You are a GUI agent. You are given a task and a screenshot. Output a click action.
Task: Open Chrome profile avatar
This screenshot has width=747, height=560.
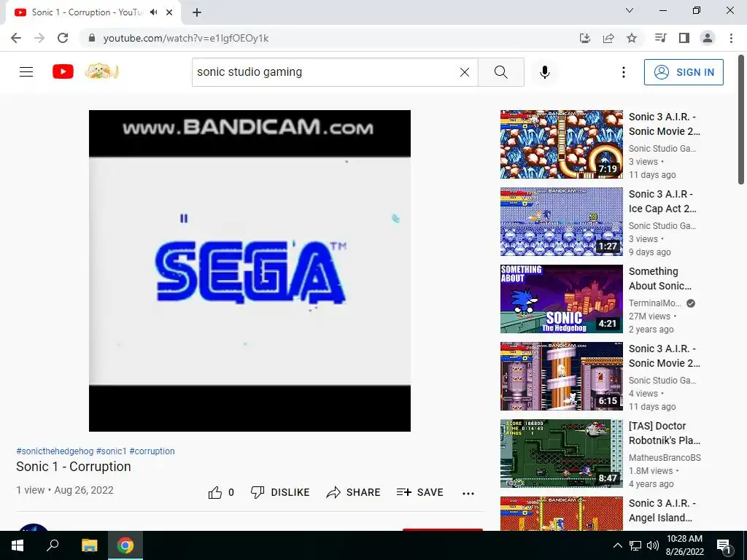708,38
